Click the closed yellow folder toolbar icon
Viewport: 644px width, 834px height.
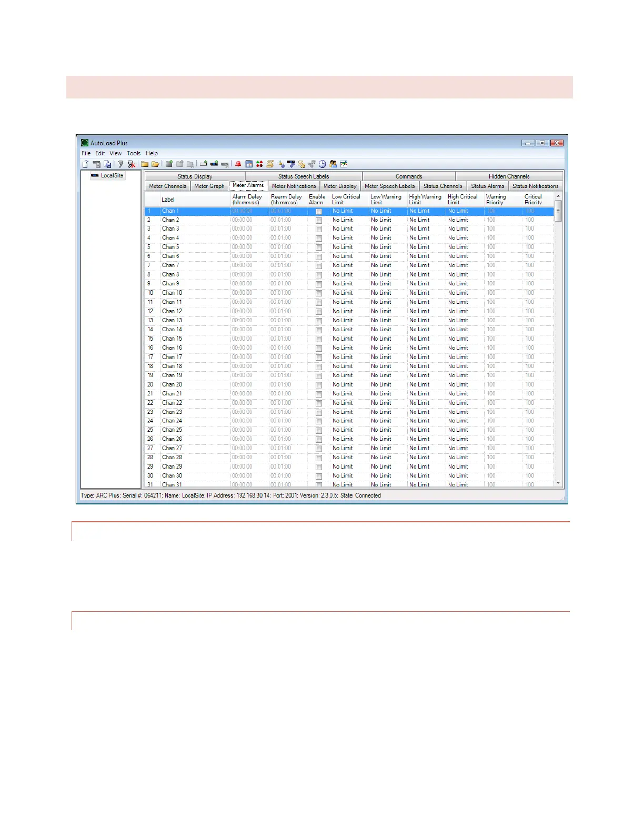144,164
